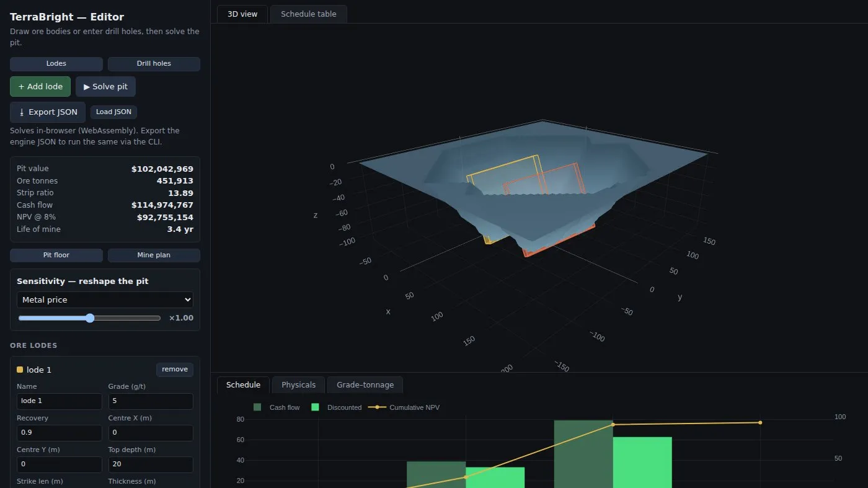Click the tallest dark green cash flow bar
This screenshot has width=868, height=488.
(x=583, y=454)
